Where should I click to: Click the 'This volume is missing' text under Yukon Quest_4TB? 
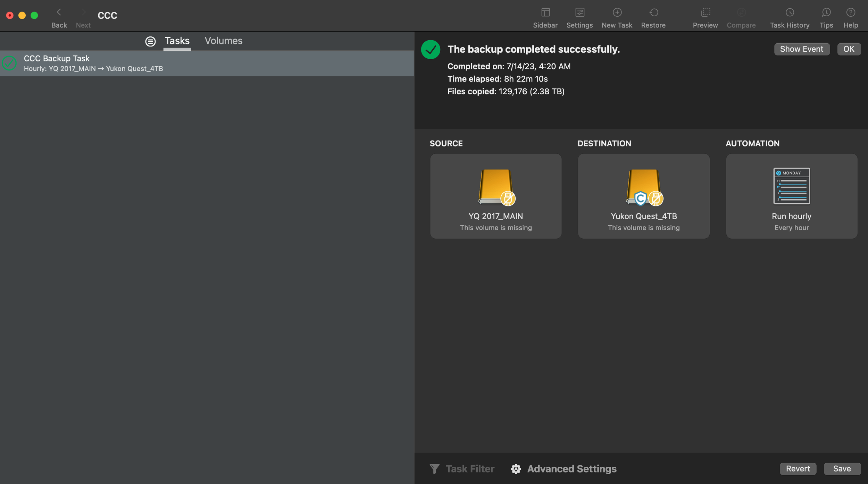[644, 228]
